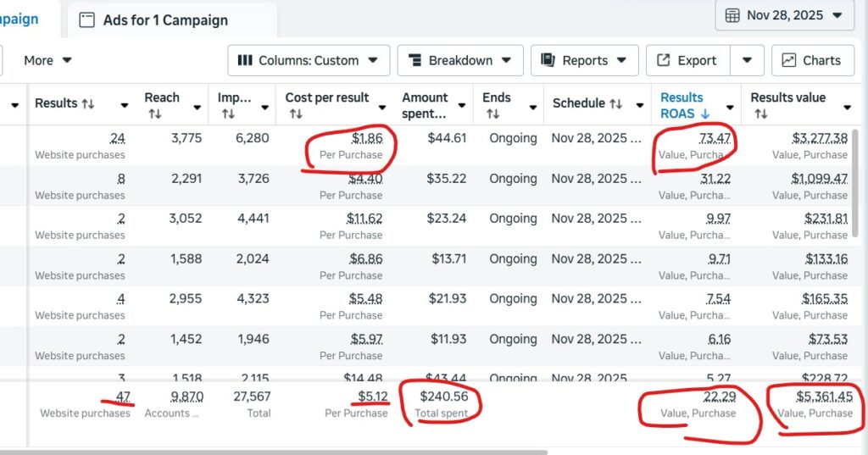868x455 pixels.
Task: Click the Columns: Custom bars icon
Action: [x=245, y=60]
